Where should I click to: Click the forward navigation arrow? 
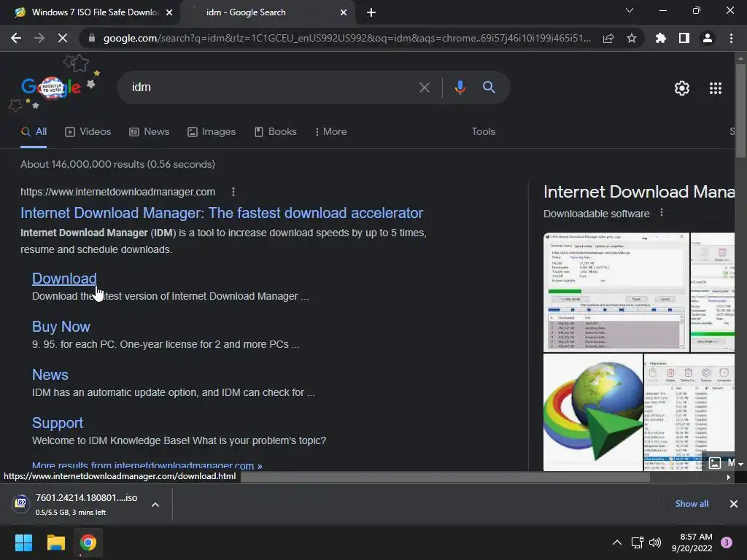[39, 38]
